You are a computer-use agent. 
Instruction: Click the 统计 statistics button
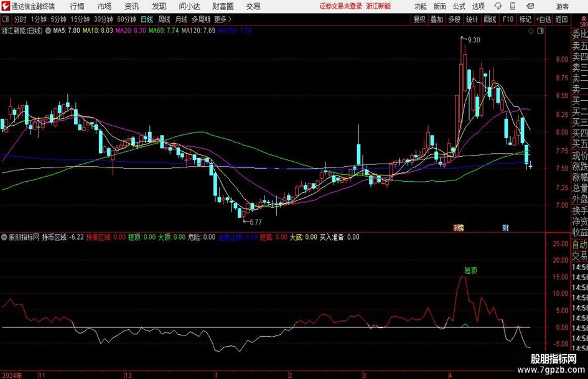tap(472, 19)
